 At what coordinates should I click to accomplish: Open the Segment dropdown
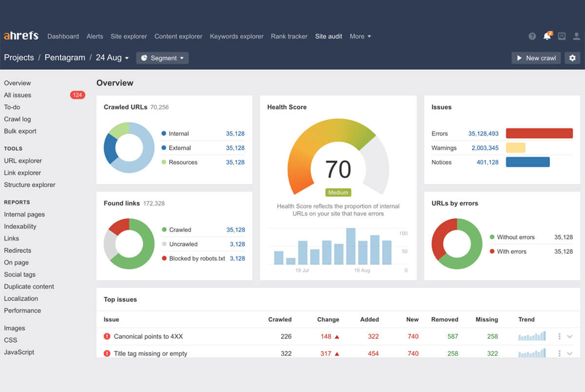(x=162, y=58)
